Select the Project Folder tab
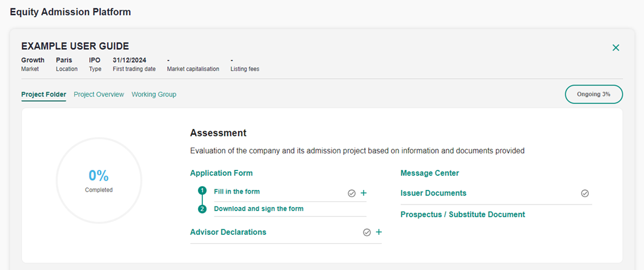This screenshot has height=270, width=644. 44,95
